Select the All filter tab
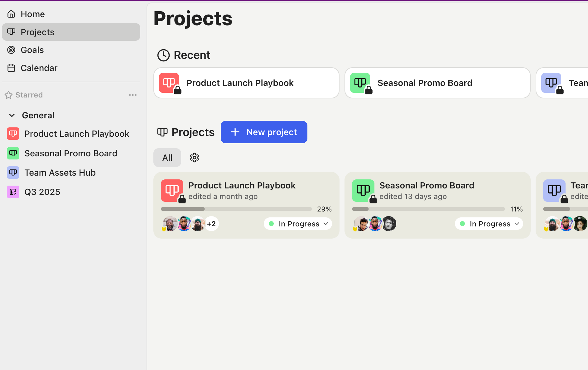588x370 pixels. (167, 158)
